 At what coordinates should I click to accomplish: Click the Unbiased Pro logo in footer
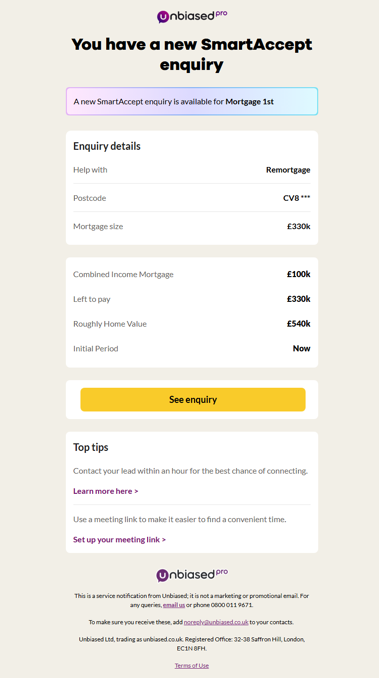[x=192, y=575]
